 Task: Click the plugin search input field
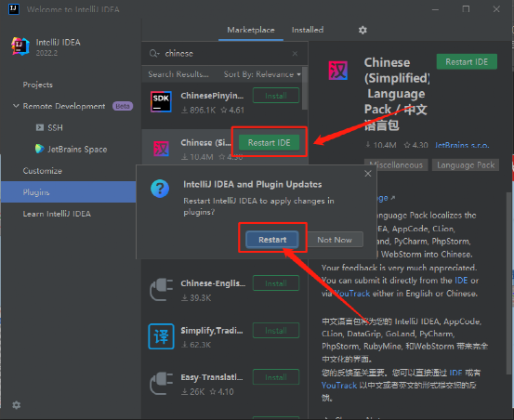225,53
